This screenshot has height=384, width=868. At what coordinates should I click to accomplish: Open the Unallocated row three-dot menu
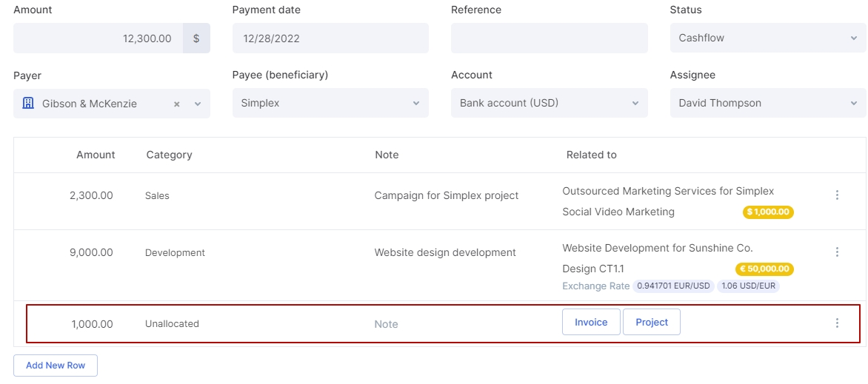pyautogui.click(x=837, y=323)
